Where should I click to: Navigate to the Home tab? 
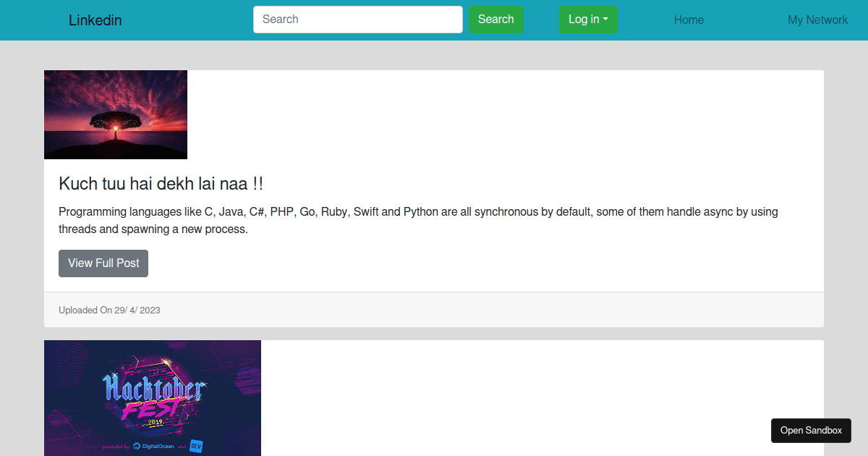click(688, 20)
